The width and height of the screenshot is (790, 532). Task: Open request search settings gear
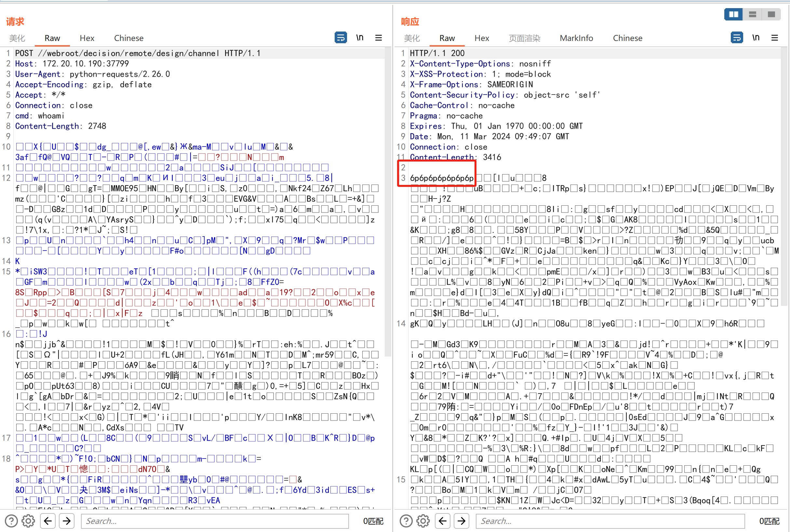28,521
